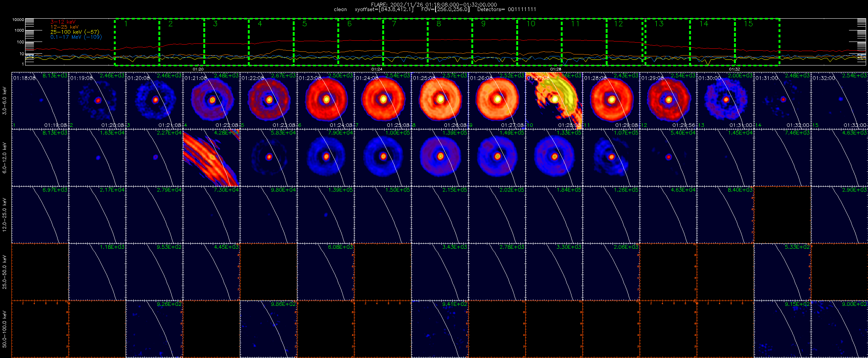Pick the distorted 3.0-6.0 keV image starting at 01:27:08
868x358 pixels.
(554, 100)
